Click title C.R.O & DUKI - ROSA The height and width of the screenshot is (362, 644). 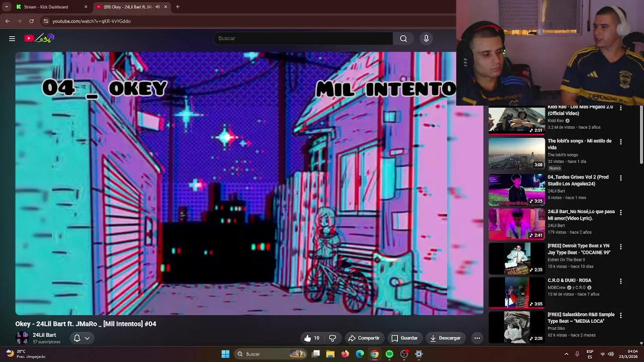[570, 281]
